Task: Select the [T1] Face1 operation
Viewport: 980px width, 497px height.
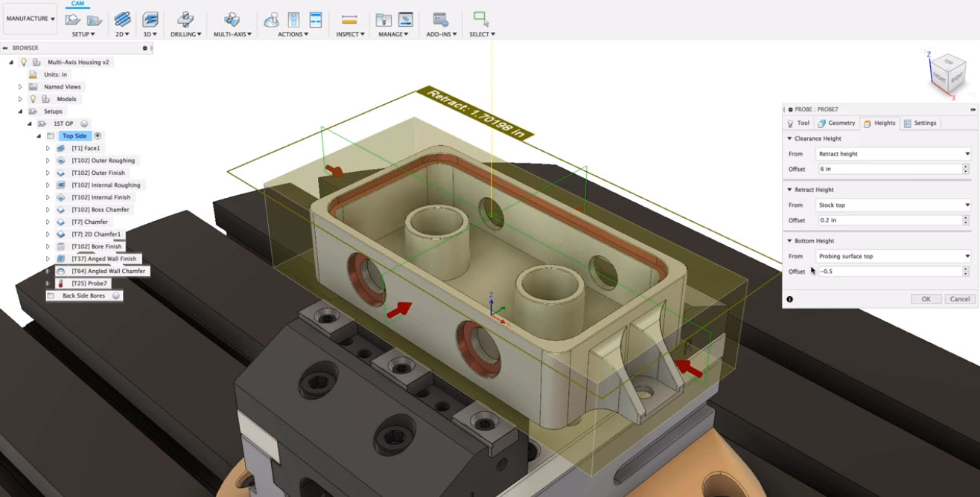Action: (86, 148)
